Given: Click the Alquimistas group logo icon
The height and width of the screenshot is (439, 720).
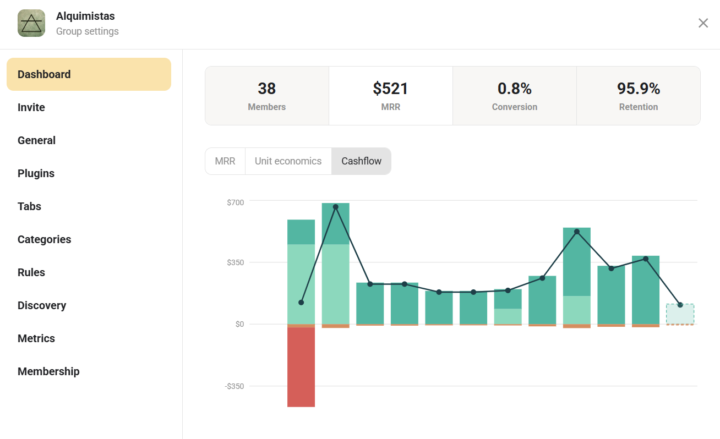Looking at the screenshot, I should coord(32,23).
